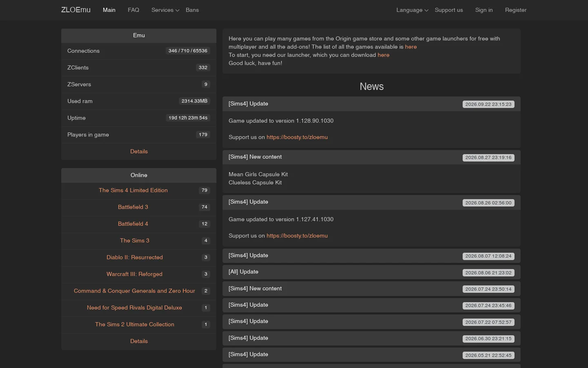Click the Players in game label
This screenshot has width=588, height=368.
click(88, 135)
